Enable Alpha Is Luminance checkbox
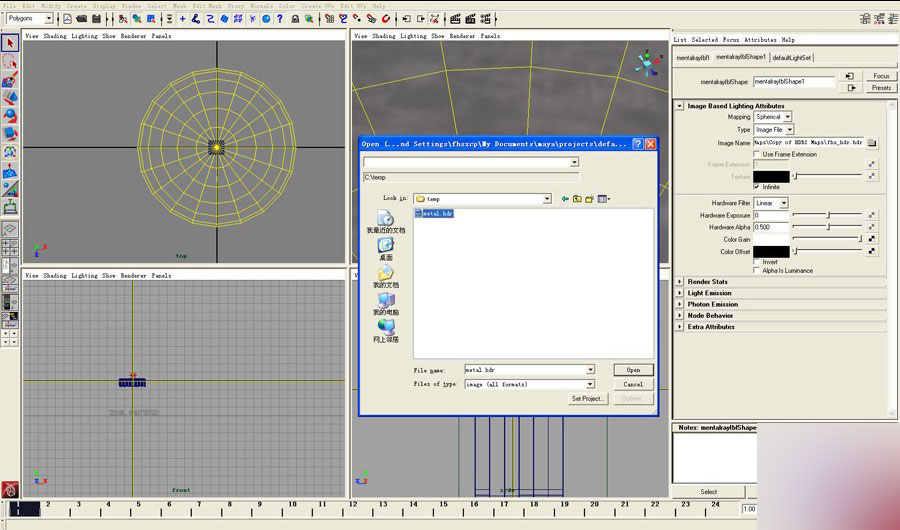This screenshot has height=530, width=900. click(757, 271)
